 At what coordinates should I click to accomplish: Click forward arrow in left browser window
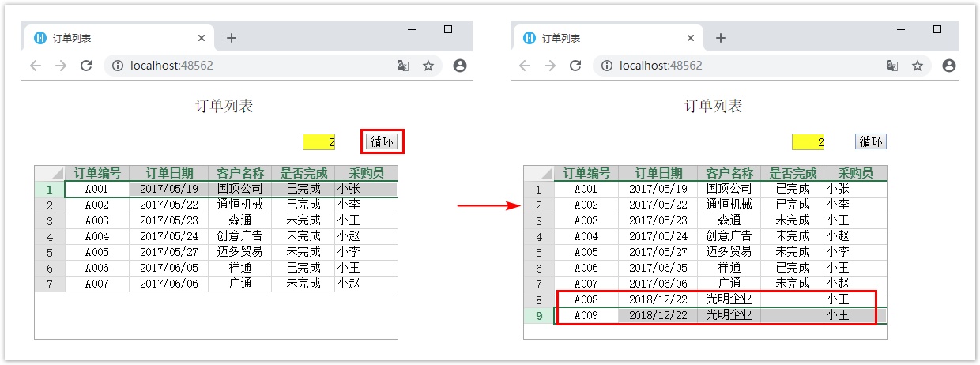coord(61,66)
